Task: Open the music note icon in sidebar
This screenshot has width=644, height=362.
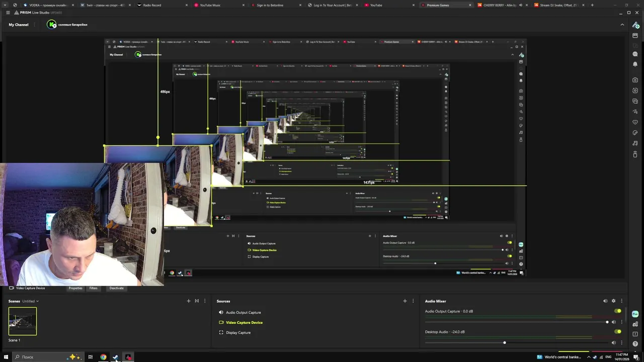Action: click(635, 143)
